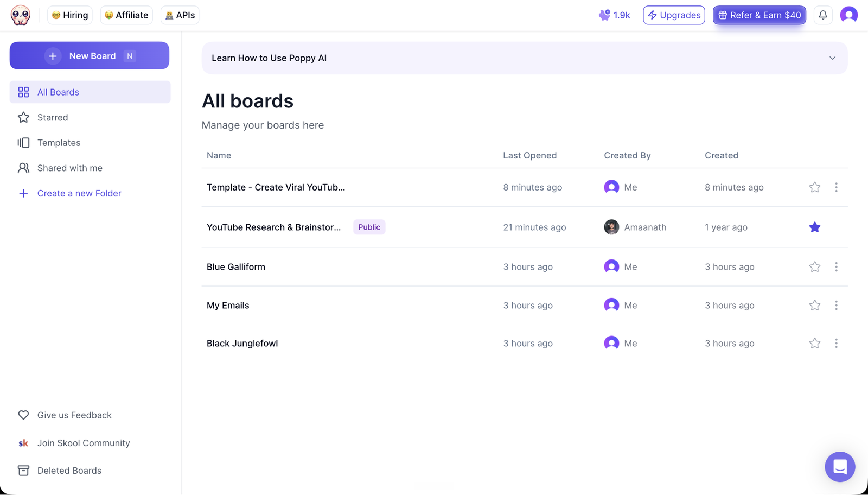
Task: Click the Created column header
Action: pos(722,155)
